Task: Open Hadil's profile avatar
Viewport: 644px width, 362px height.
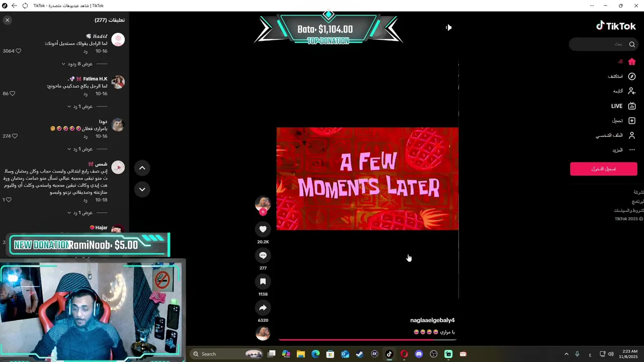Action: click(x=118, y=40)
